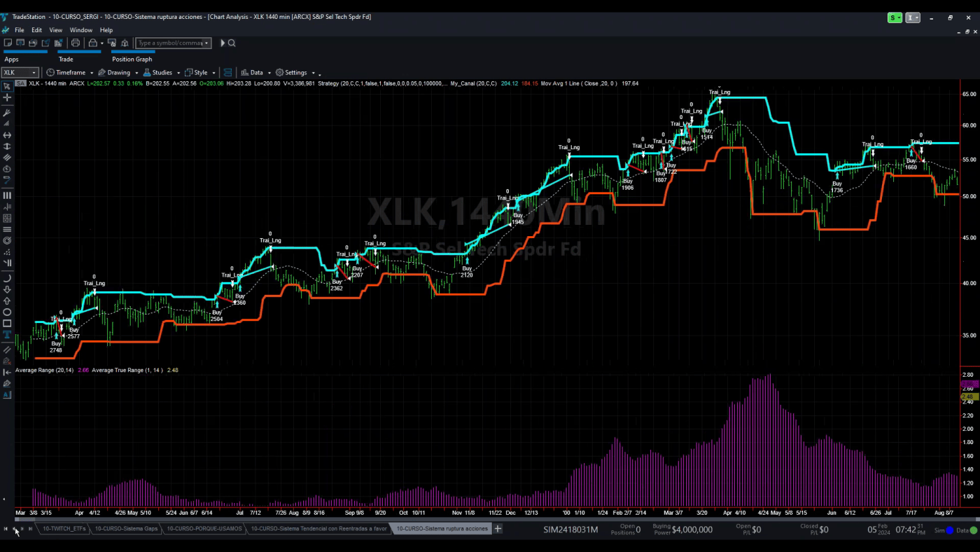Open the Window menu
The image size is (980, 552).
[x=81, y=30]
